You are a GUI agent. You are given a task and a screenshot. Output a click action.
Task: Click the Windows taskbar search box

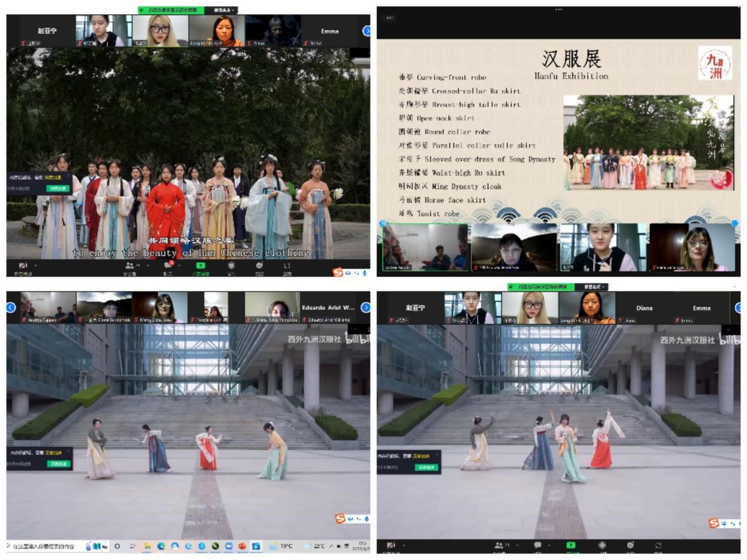click(x=44, y=546)
